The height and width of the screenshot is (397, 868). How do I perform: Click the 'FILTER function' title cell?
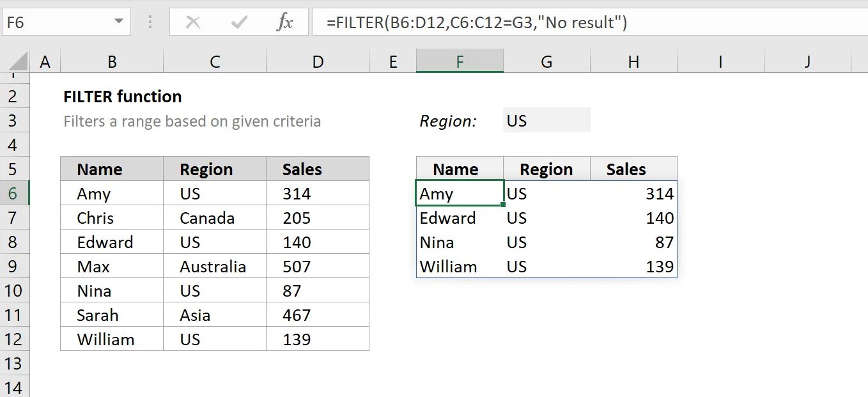pyautogui.click(x=123, y=97)
